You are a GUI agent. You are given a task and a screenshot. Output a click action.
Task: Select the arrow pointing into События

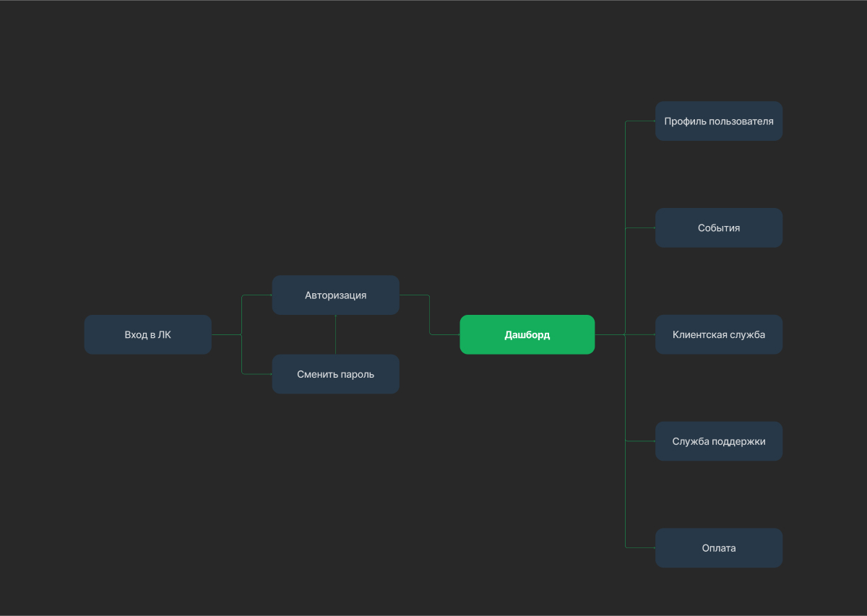[x=640, y=227]
